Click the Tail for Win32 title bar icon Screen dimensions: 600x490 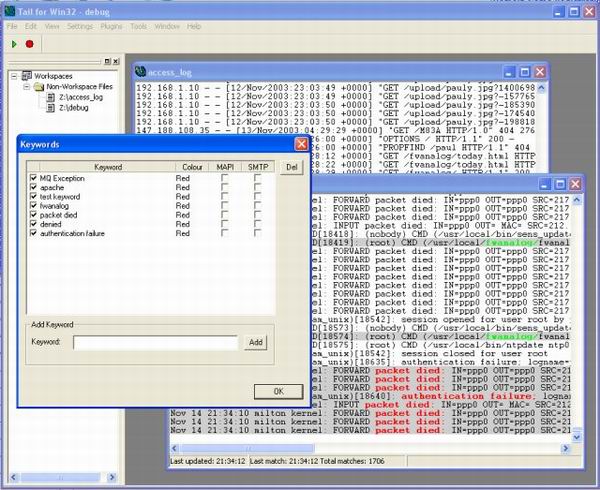coord(10,11)
